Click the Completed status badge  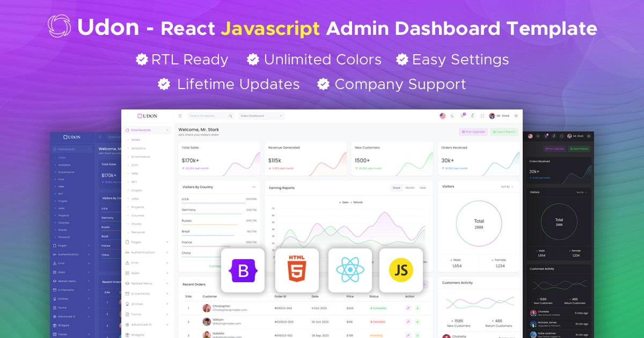pyautogui.click(x=378, y=308)
